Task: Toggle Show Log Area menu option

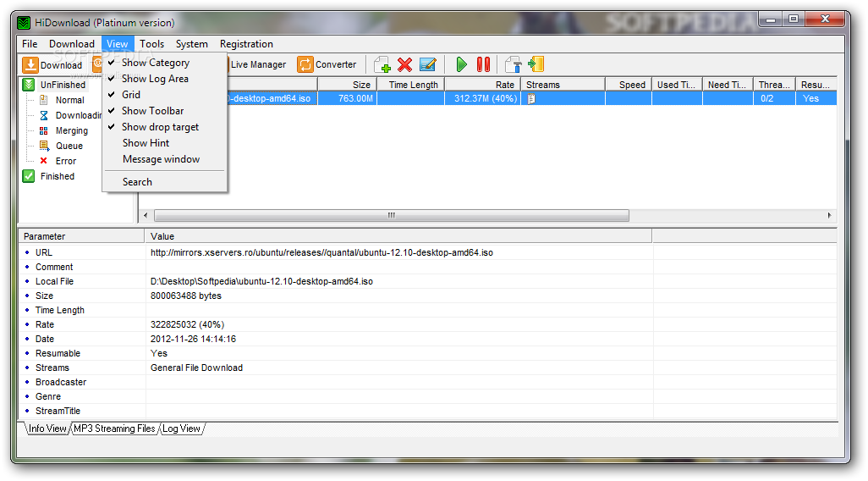Action: point(165,79)
